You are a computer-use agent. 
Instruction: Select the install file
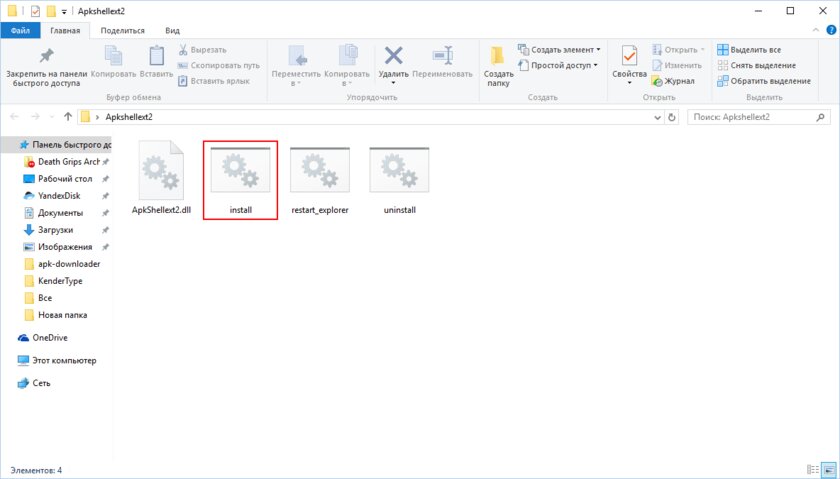[x=240, y=178]
